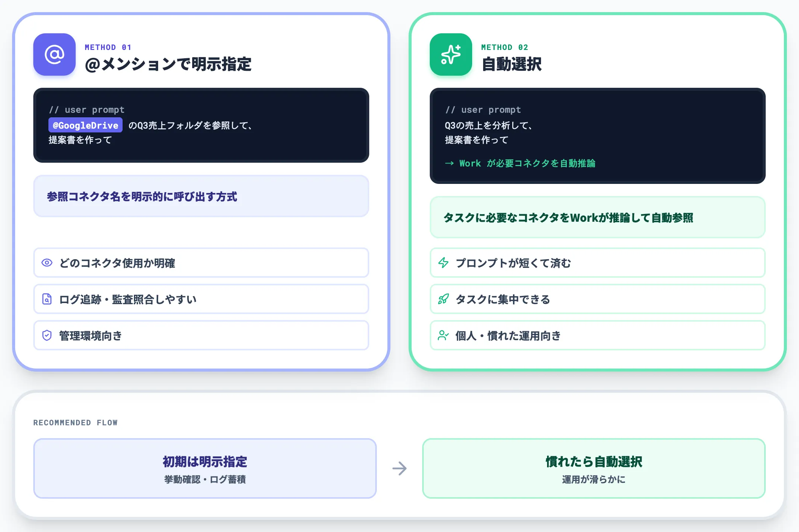Click the RECOMMENDED FLOW label
The height and width of the screenshot is (532, 799).
75,423
